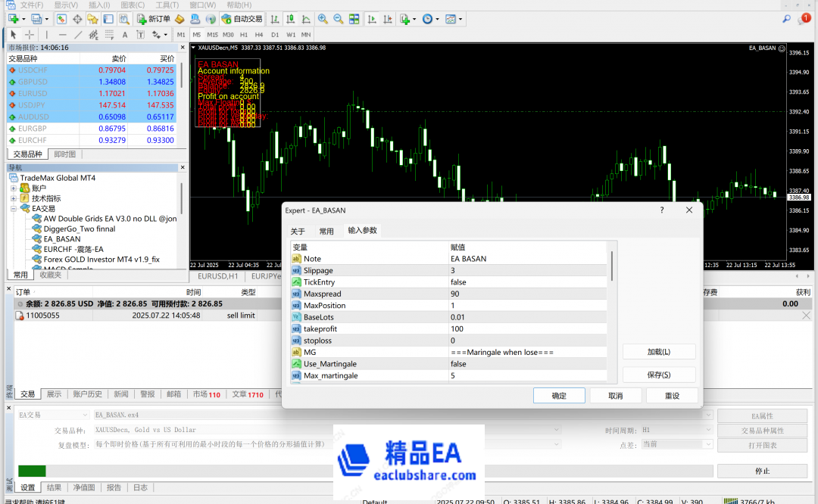
Task: Select the trendline drawing tool
Action: (x=78, y=35)
